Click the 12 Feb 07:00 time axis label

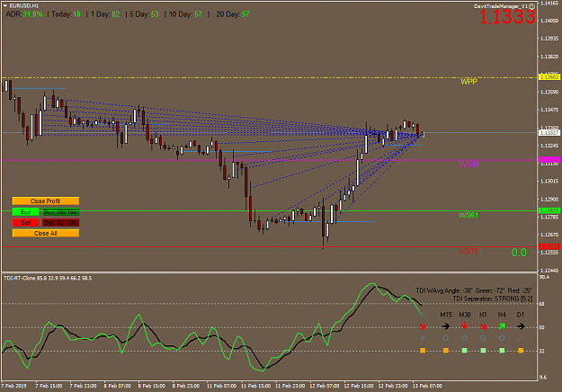click(325, 386)
